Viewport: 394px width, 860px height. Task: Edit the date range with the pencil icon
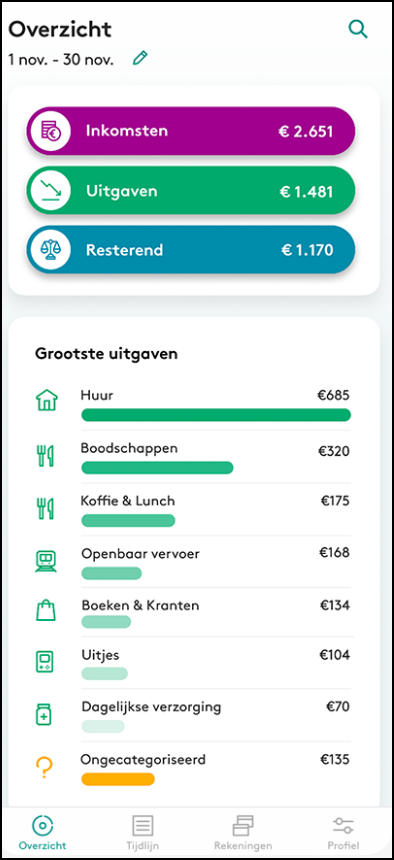[140, 58]
